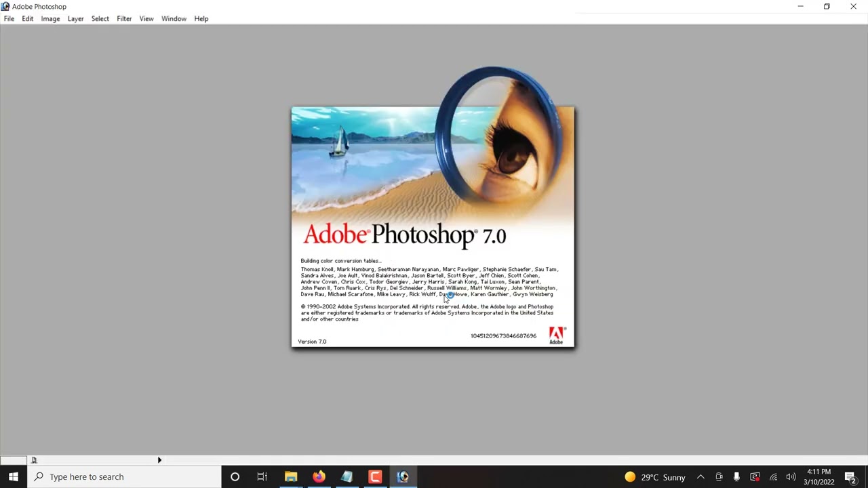Open the Edit menu

click(27, 19)
